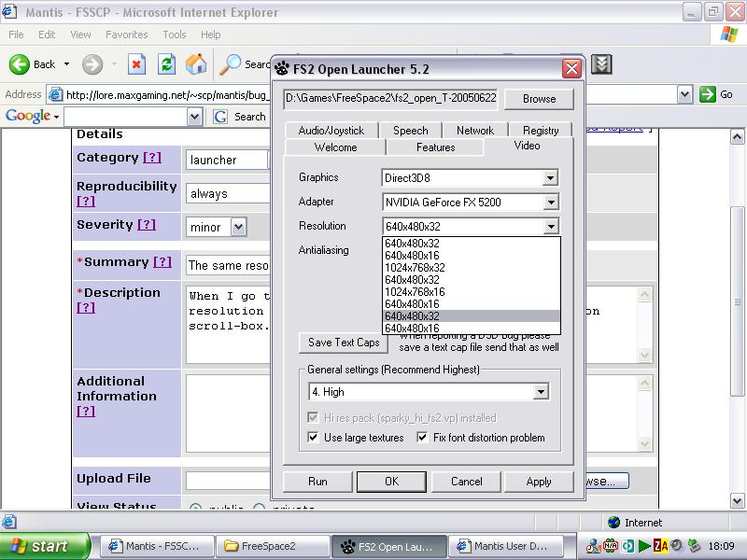Screen dimensions: 747x560
Task: Click the Upload File input field
Action: 228,481
